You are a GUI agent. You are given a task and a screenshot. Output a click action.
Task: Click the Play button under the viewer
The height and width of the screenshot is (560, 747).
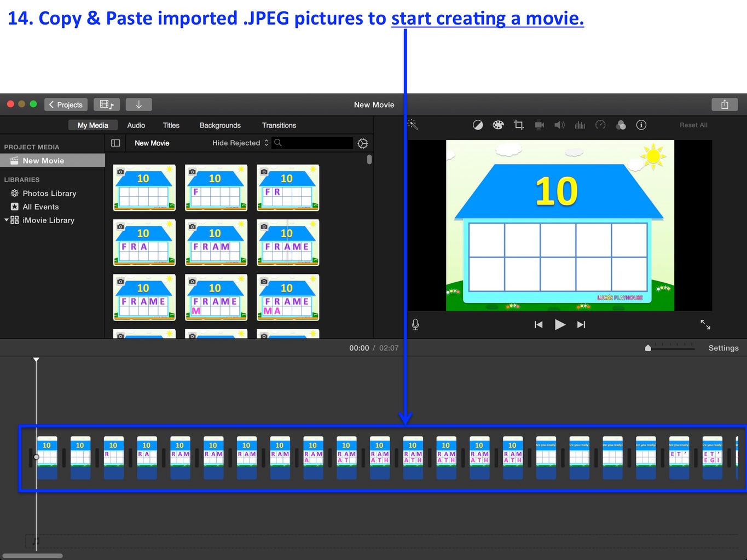coord(560,324)
